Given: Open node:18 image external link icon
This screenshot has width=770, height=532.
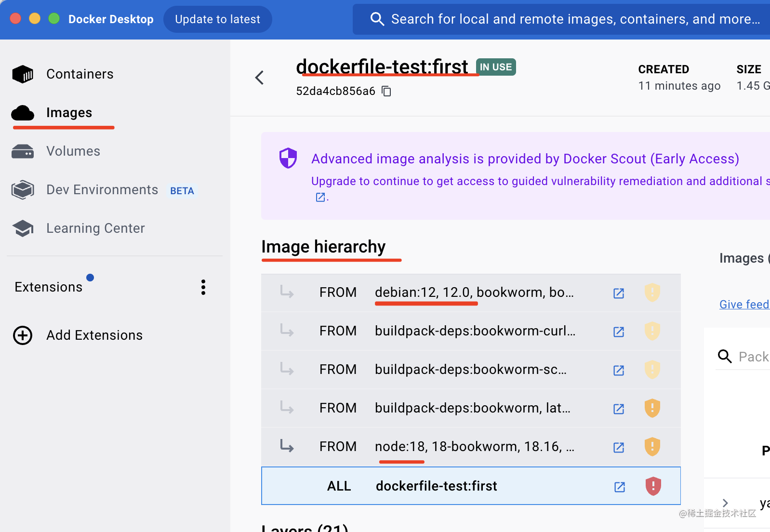Looking at the screenshot, I should pyautogui.click(x=619, y=447).
